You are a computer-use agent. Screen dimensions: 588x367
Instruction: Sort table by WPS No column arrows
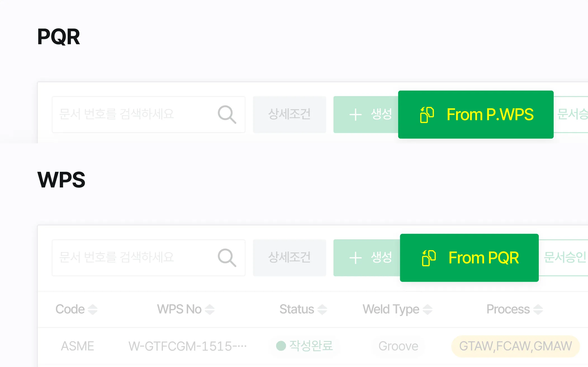[210, 309]
